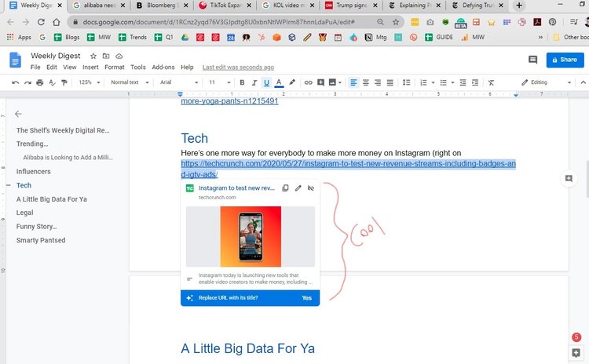Jump to Legal heading in outline
589x364 pixels.
[x=25, y=213]
